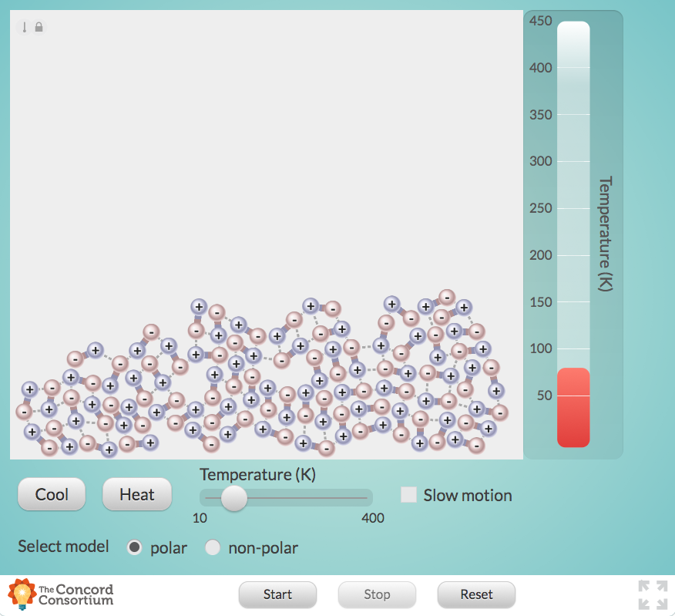Click the padlock icon above the simulation
Screen dimensions: 675x616
tap(37, 26)
